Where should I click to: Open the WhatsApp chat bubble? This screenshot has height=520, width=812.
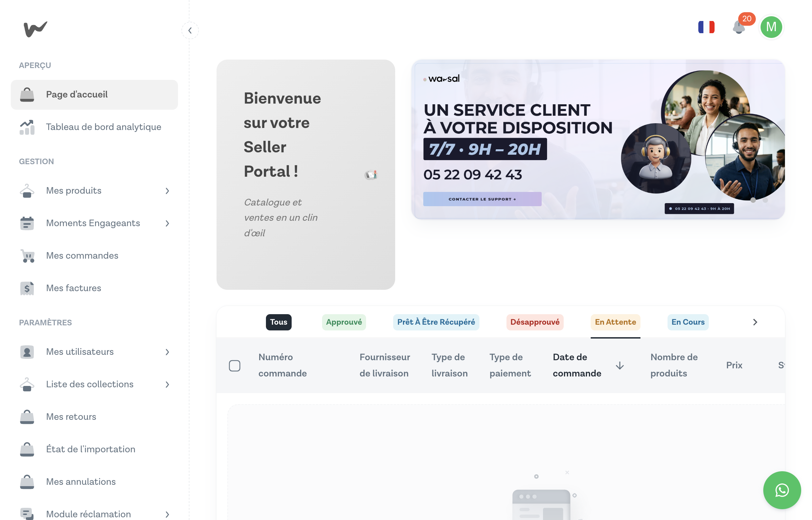[x=782, y=490]
